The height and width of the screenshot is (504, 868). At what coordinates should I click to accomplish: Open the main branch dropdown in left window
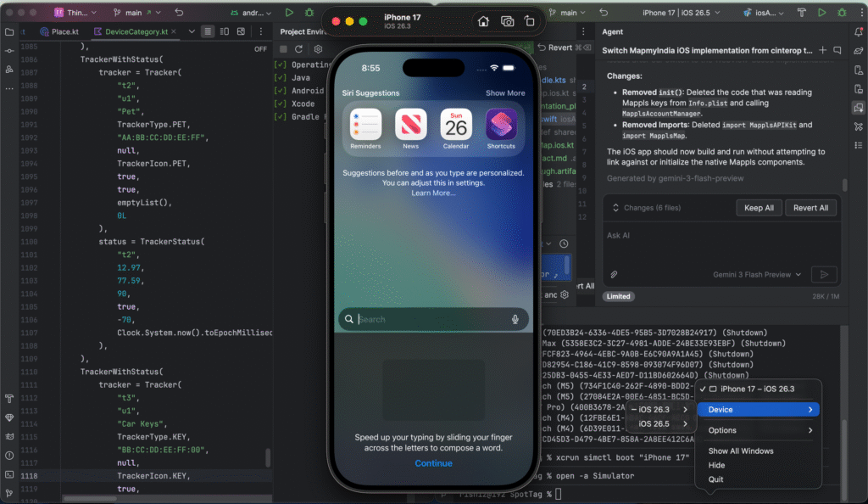(x=137, y=12)
